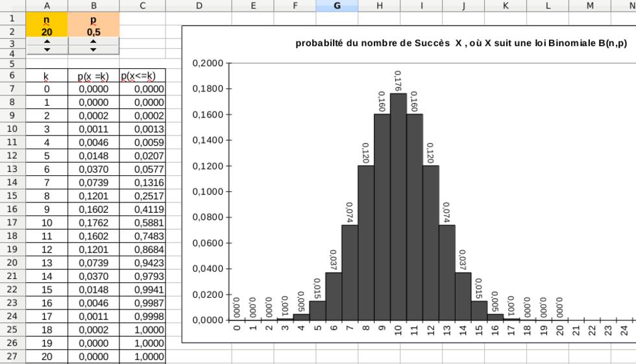Click the tallest chart bar labeled 0,176
The width and height of the screenshot is (636, 364).
coord(398,207)
